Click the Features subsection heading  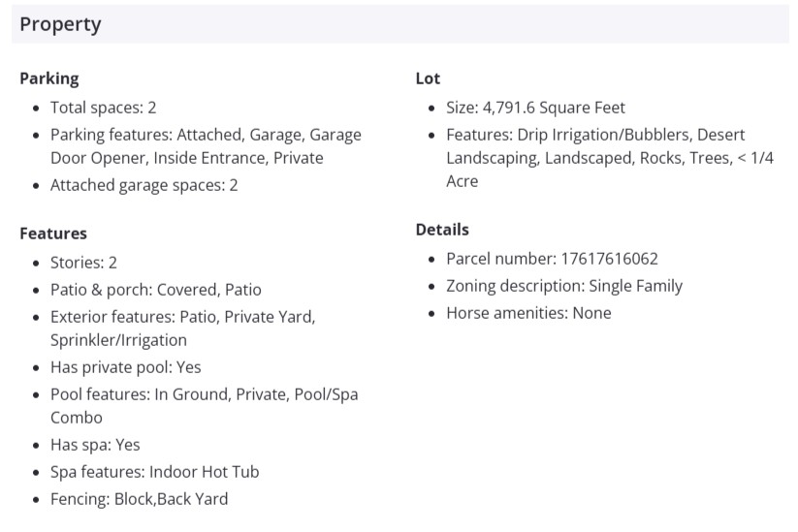pos(53,234)
